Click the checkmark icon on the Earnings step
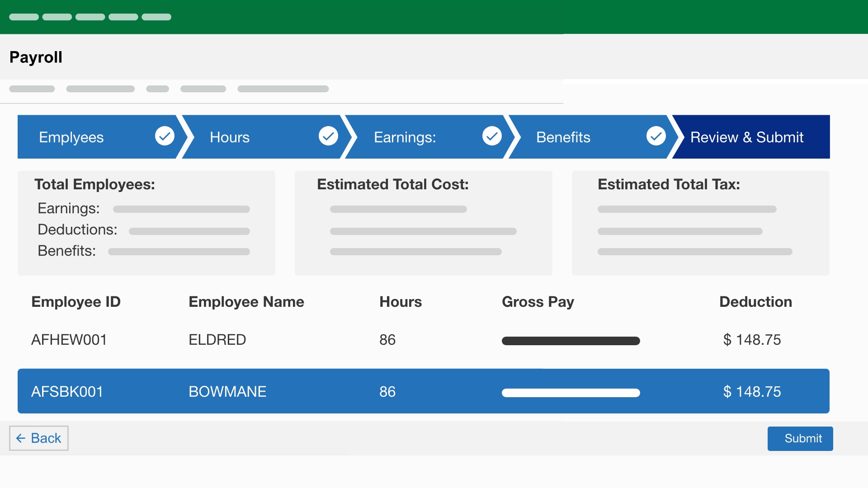868x488 pixels. point(492,136)
